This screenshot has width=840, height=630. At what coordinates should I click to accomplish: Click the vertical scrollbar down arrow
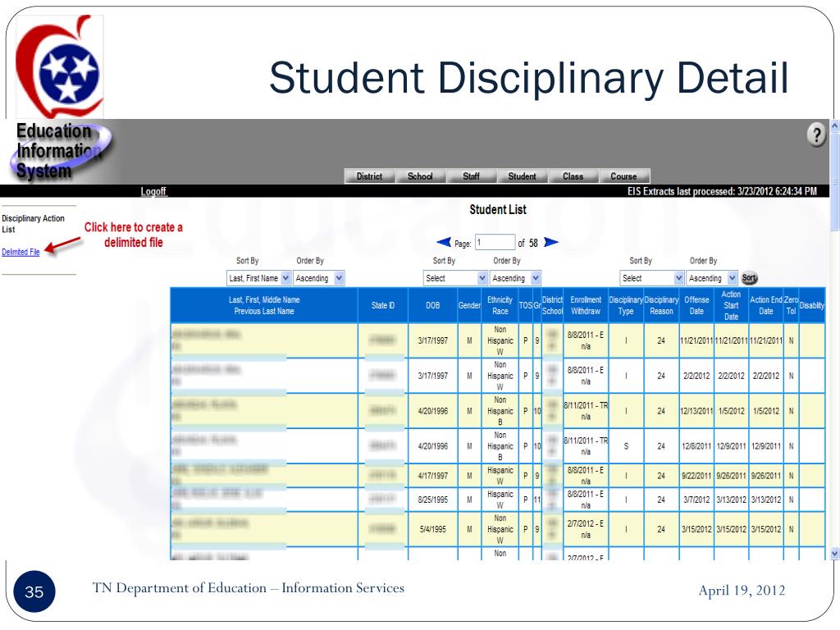[x=834, y=554]
